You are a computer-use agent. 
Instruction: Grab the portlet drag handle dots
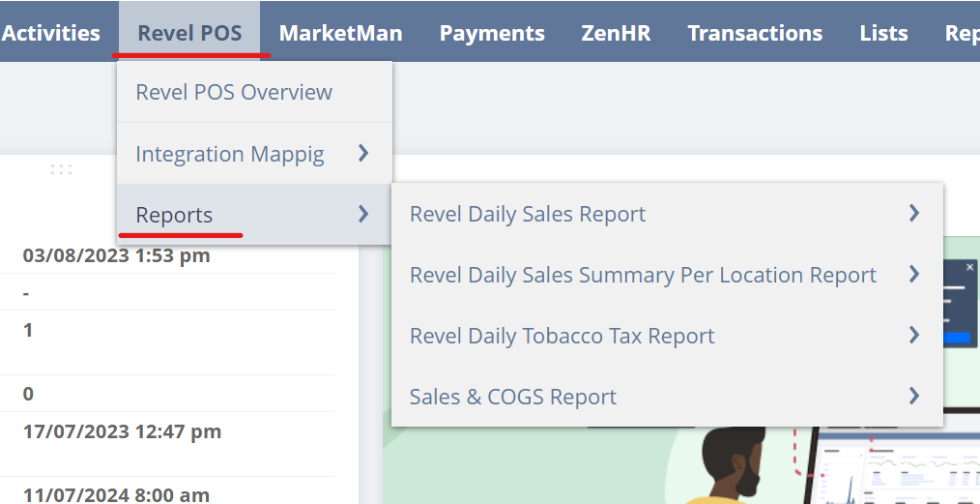tap(61, 169)
